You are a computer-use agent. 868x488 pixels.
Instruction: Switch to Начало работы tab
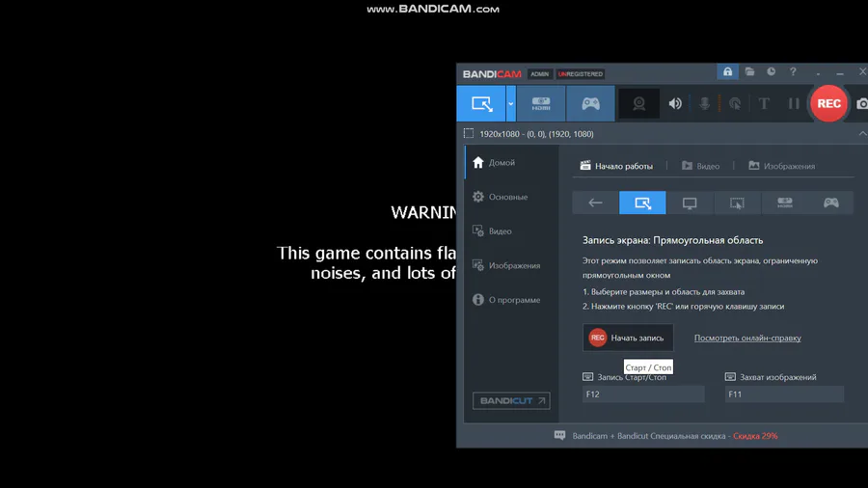(616, 166)
